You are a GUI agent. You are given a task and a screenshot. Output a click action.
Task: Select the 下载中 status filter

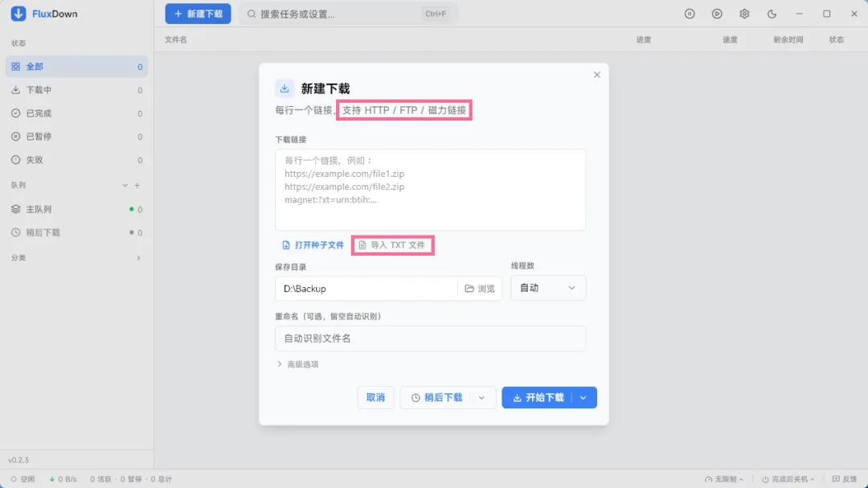[77, 90]
